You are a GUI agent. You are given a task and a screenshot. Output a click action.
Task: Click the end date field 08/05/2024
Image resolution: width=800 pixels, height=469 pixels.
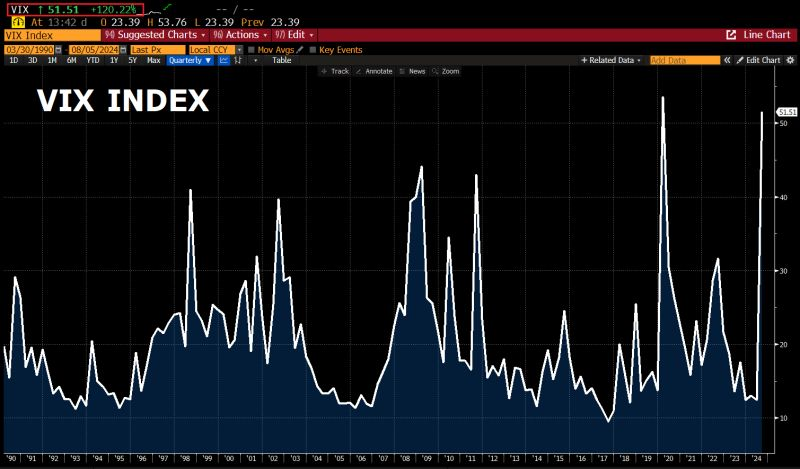[x=94, y=50]
